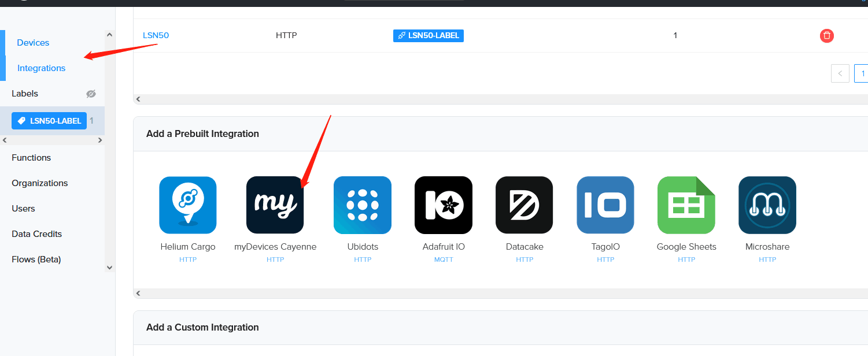This screenshot has height=356, width=868.
Task: Select the Datacake integration icon
Action: point(525,205)
